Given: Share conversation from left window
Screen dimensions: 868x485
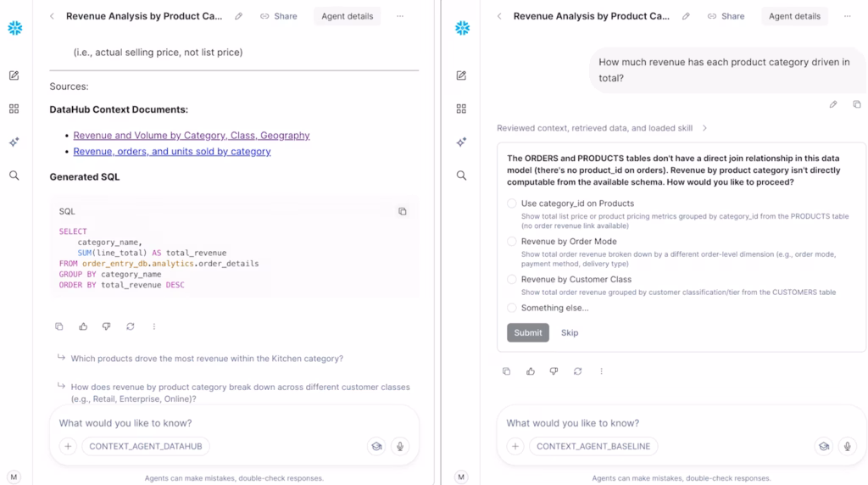Looking at the screenshot, I should pos(278,16).
